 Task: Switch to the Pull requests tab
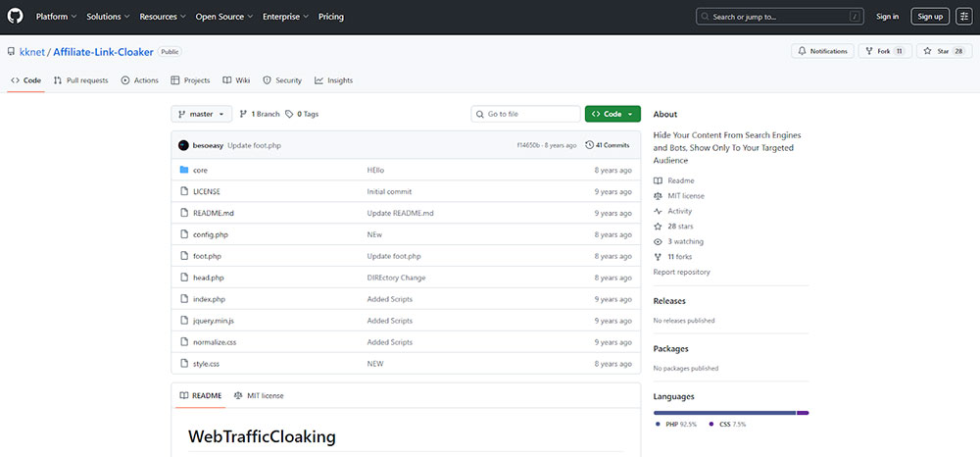click(x=80, y=80)
